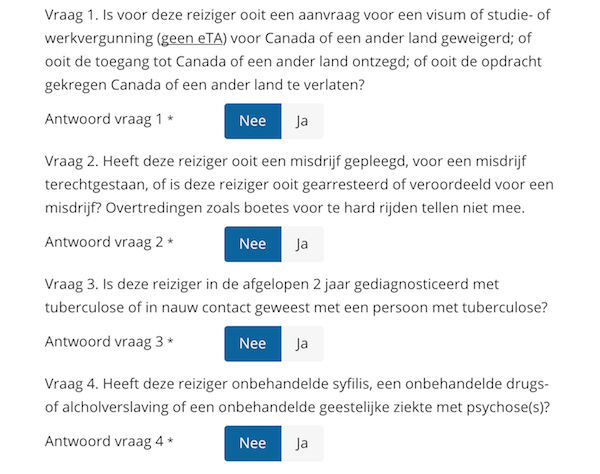Select Nee for Antwoord vraag 1
This screenshot has width=600, height=474.
click(x=253, y=121)
